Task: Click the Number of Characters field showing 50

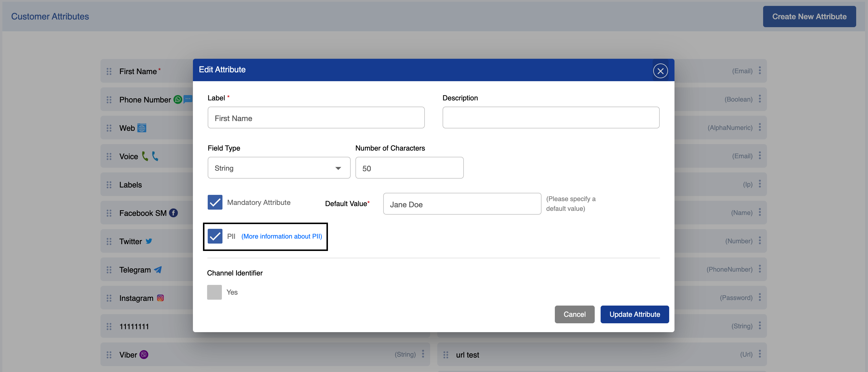Action: 409,168
